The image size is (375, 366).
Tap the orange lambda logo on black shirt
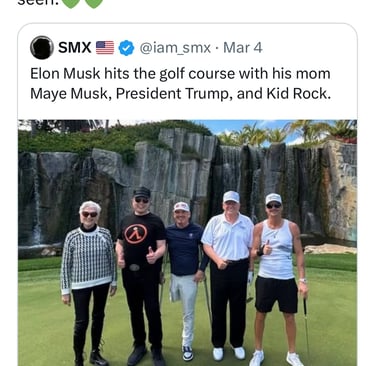coord(136,234)
